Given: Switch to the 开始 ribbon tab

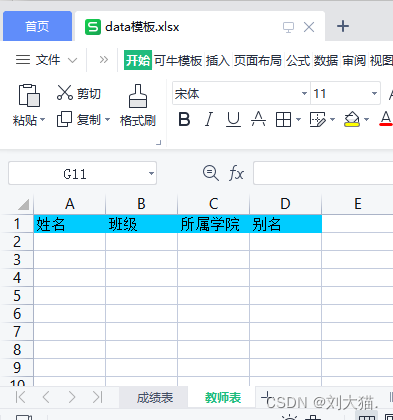Looking at the screenshot, I should 138,60.
